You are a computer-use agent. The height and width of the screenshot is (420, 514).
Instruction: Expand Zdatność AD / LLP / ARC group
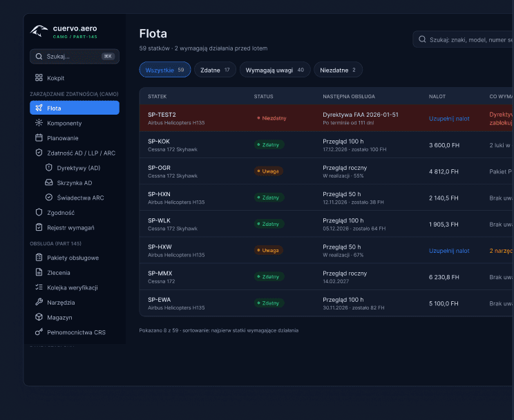click(x=75, y=153)
